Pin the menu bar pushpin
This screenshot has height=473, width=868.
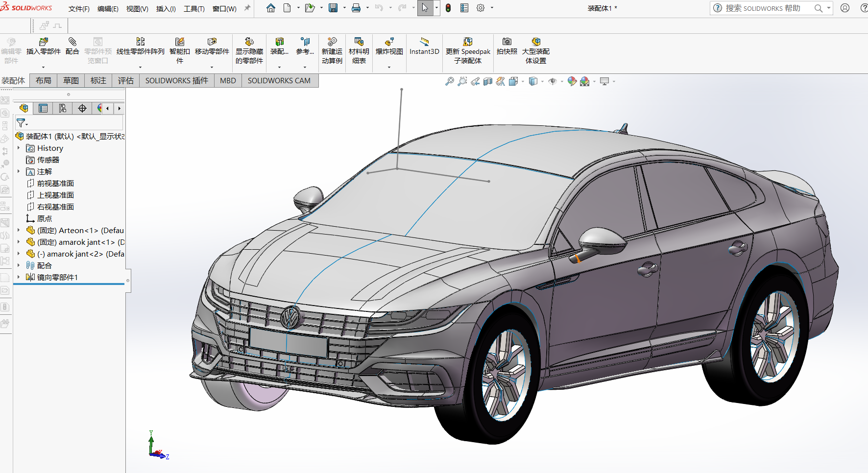pos(247,8)
